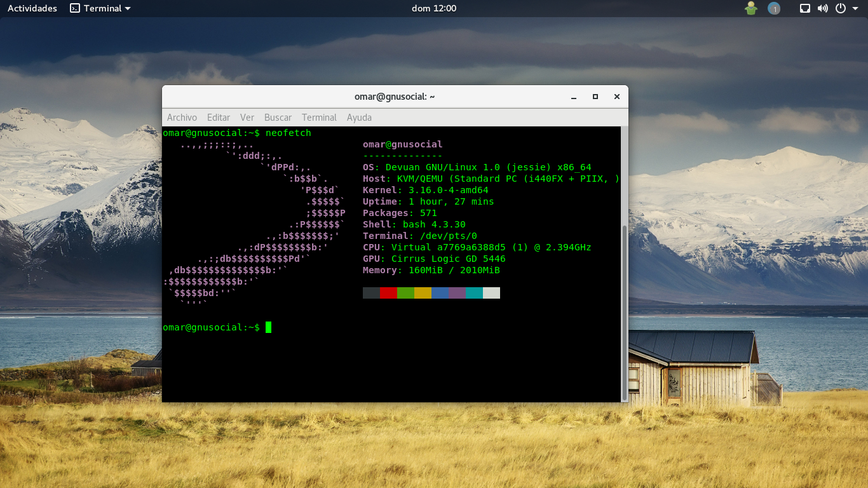
Task: Open the Terminal menu in menu bar
Action: pyautogui.click(x=319, y=118)
